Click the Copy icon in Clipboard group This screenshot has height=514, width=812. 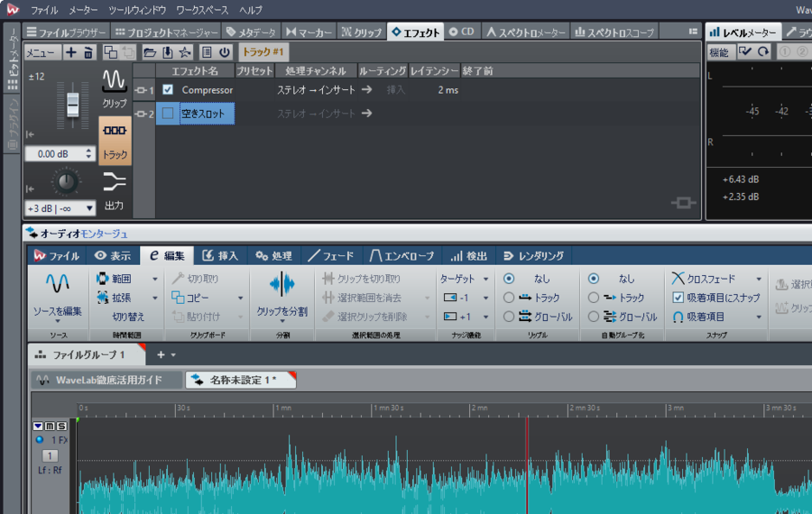[x=178, y=298]
